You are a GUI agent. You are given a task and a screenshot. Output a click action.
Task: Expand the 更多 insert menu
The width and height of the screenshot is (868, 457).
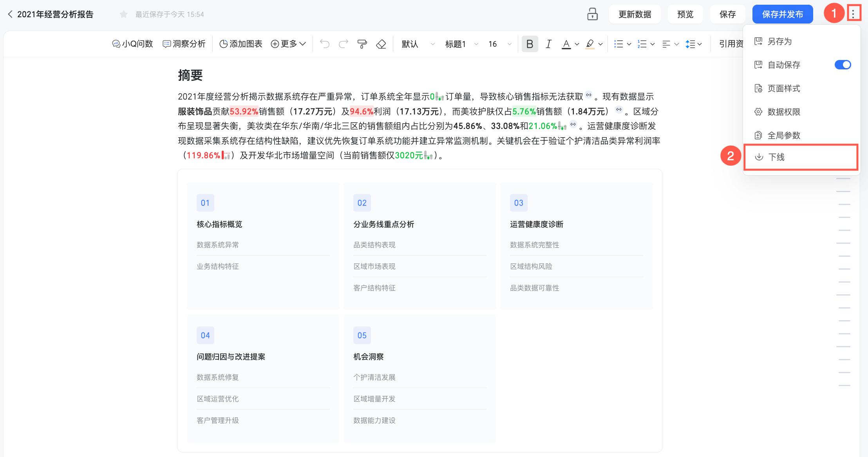pos(288,44)
